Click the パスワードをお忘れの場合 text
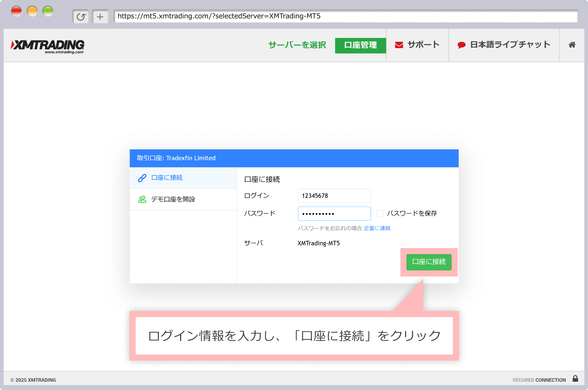Screen dimensions: 588x390 click(x=330, y=228)
